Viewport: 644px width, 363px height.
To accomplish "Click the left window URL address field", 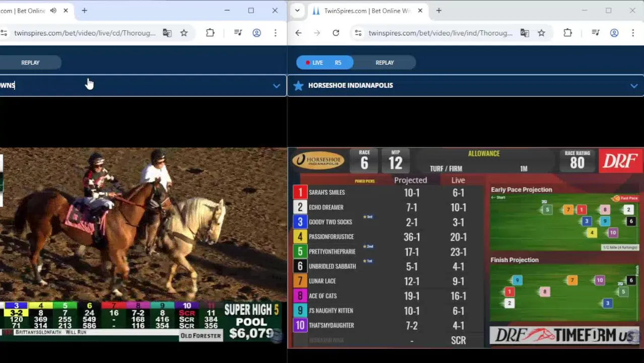I will 85,33.
